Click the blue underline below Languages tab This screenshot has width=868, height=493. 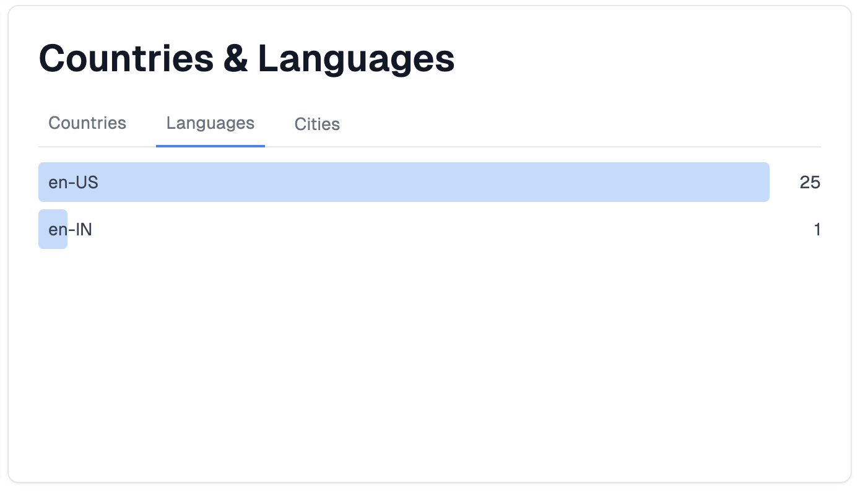(x=210, y=146)
